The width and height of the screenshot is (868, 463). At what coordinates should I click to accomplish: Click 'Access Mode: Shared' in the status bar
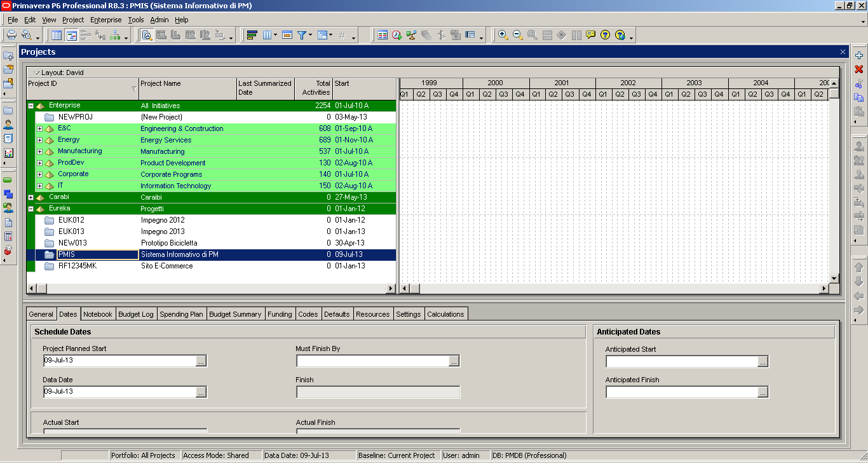(x=216, y=455)
